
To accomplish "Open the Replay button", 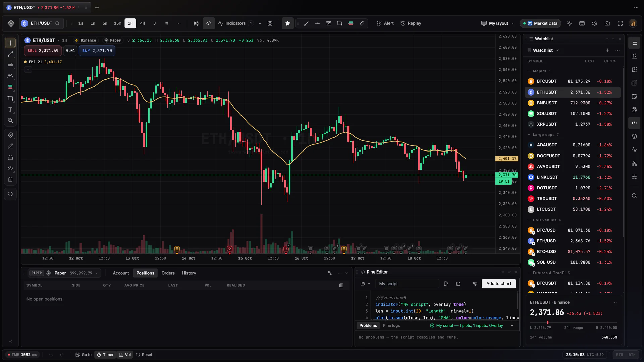I will click(411, 23).
